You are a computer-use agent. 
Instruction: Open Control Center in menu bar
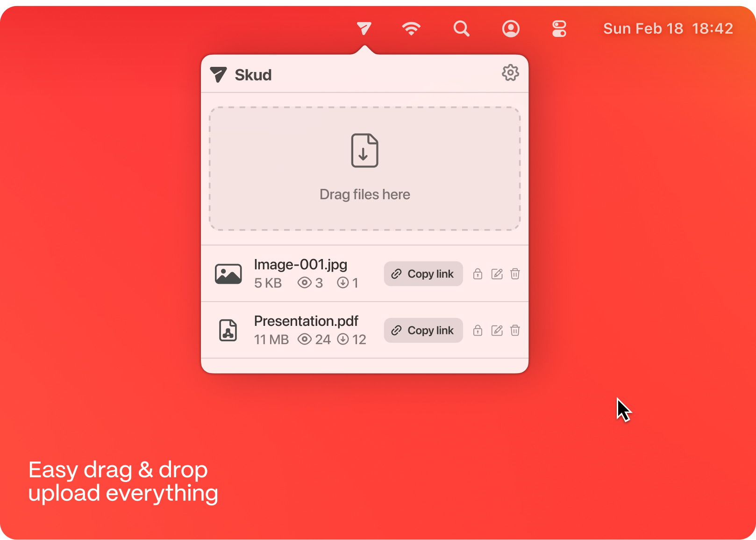pos(559,29)
